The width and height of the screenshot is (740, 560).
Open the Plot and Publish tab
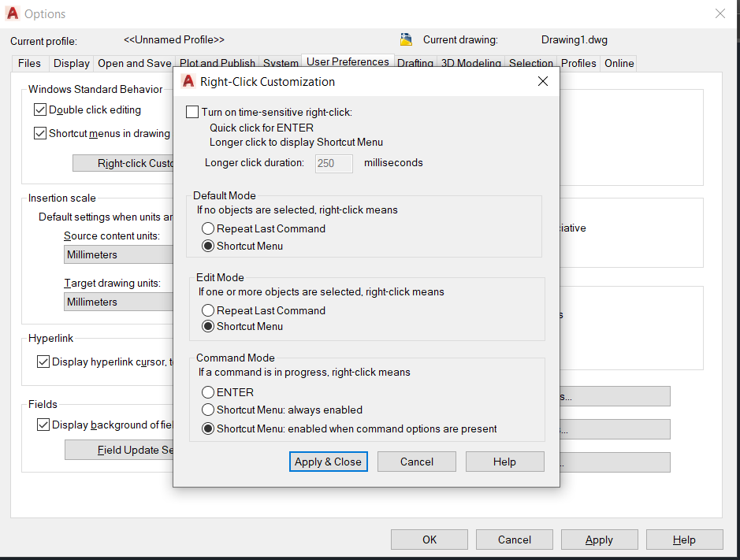click(x=217, y=63)
